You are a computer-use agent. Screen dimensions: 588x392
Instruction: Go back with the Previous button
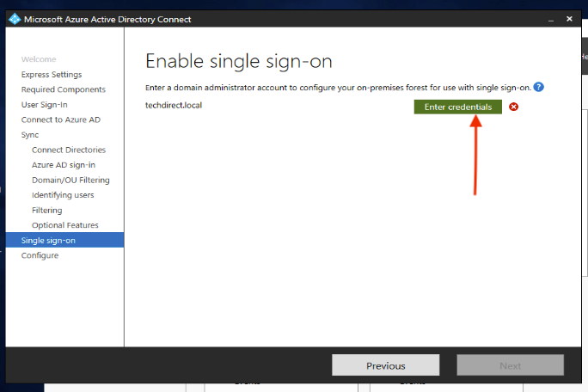pos(385,365)
